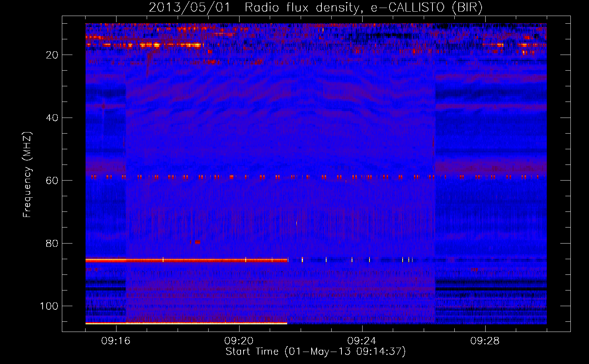Click the 09:16 time tick label

[x=116, y=341]
